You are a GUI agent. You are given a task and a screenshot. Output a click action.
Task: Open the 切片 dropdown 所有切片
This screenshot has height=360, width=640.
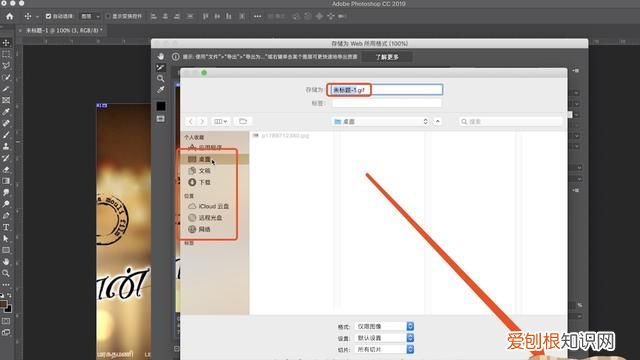tap(384, 349)
